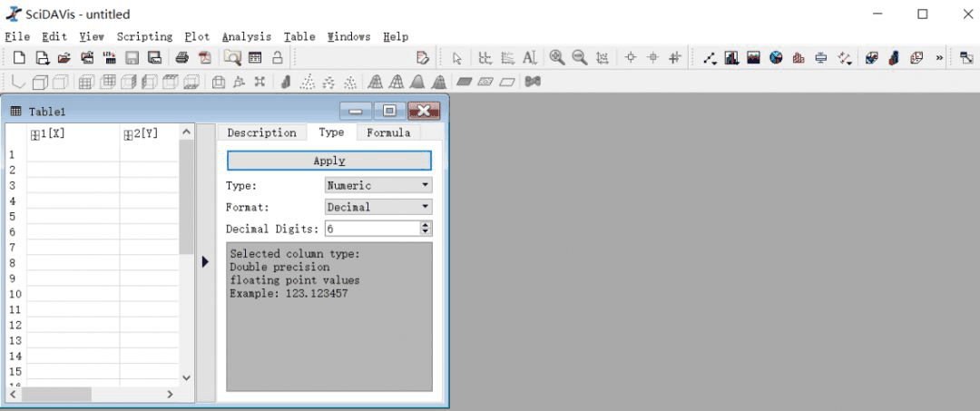Image resolution: width=980 pixels, height=411 pixels.
Task: Open the Format dropdown showing Decimal
Action: [x=378, y=207]
